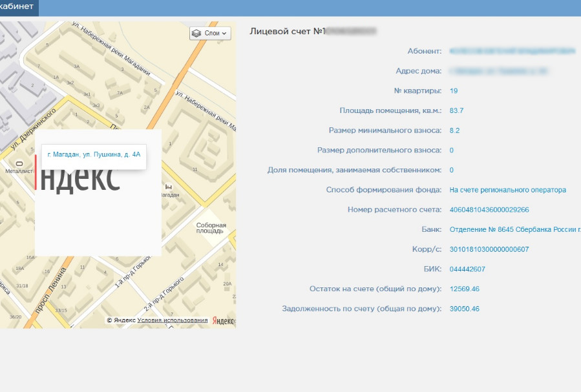Click the hotel bed icon on map
The image size is (581, 392).
(x=169, y=187)
